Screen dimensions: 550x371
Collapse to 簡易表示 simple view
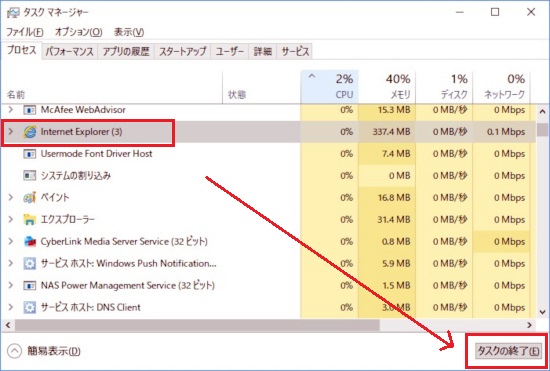[44, 351]
